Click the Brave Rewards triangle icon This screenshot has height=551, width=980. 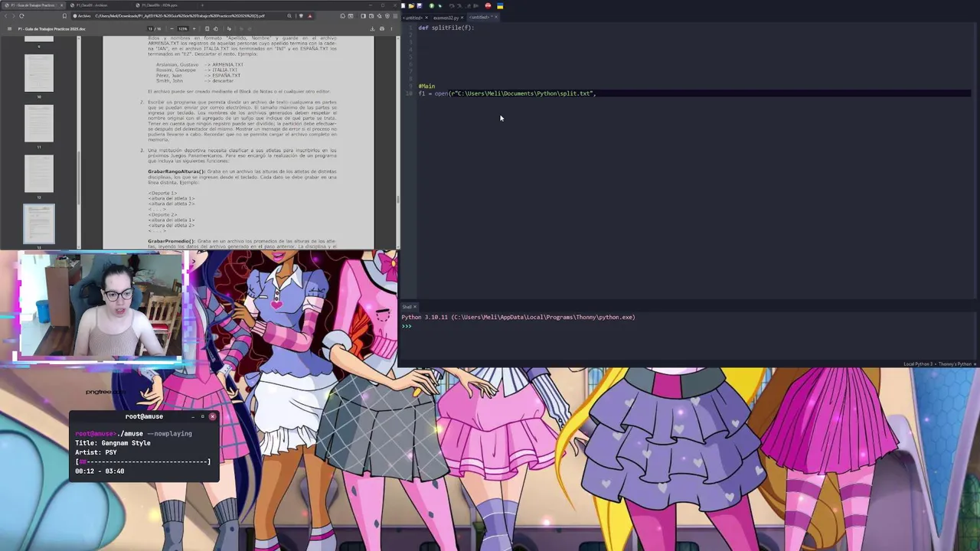click(x=310, y=15)
